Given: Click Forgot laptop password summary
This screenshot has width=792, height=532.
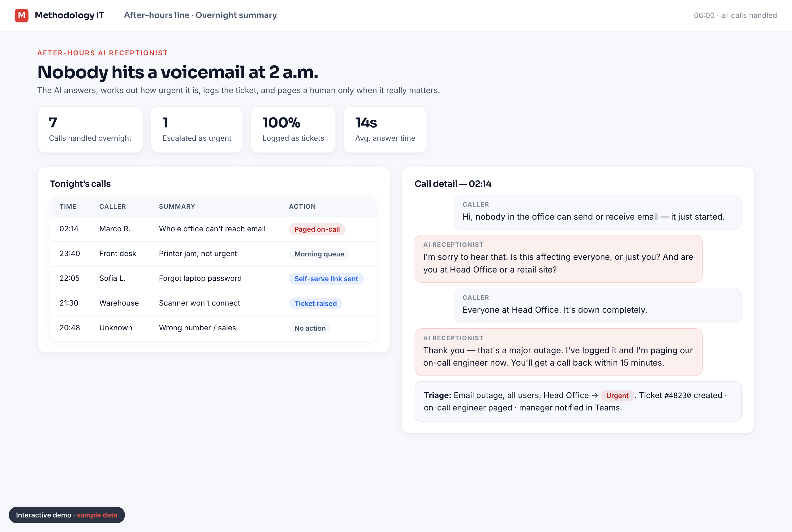Looking at the screenshot, I should pos(200,279).
